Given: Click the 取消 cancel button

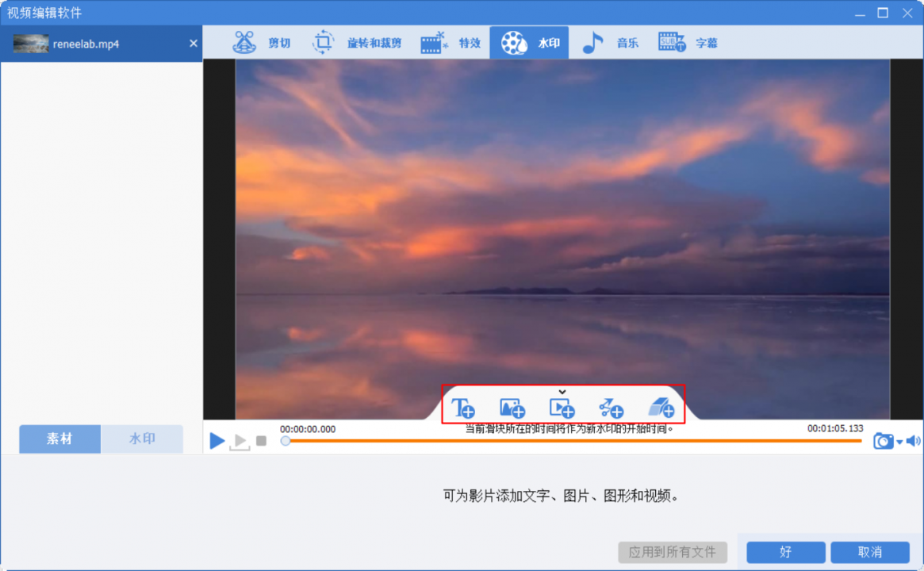Looking at the screenshot, I should tap(869, 552).
